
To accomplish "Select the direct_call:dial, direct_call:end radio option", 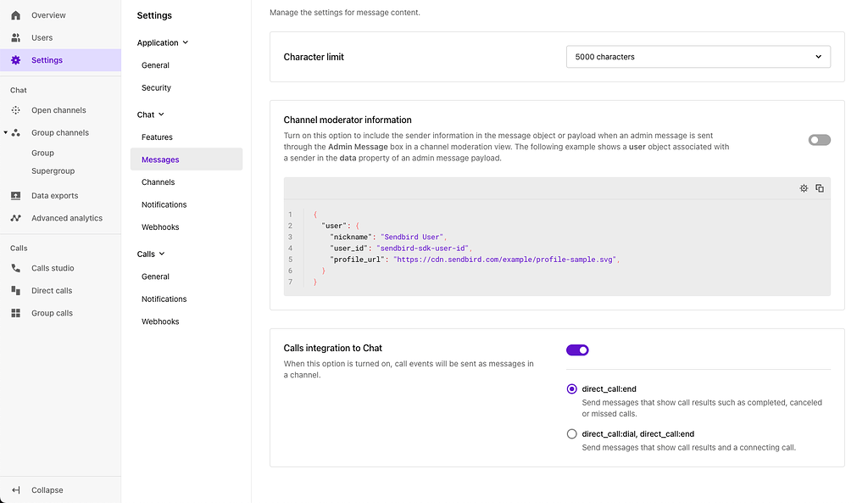I will point(572,433).
